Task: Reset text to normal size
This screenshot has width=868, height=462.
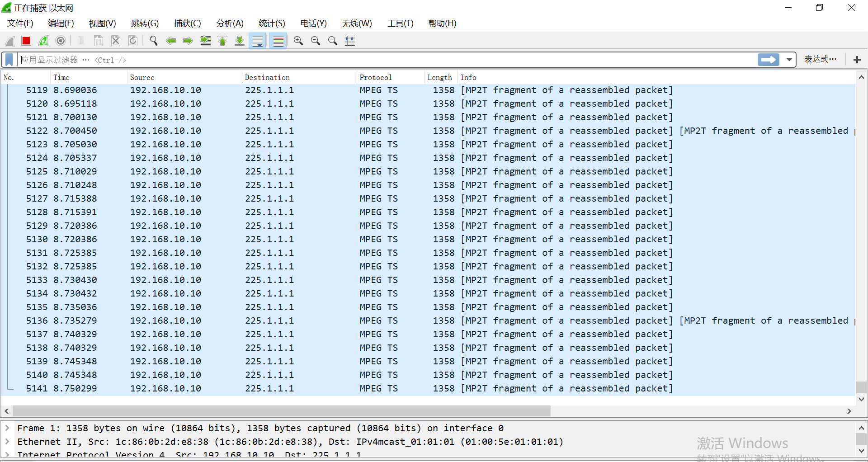Action: [333, 41]
